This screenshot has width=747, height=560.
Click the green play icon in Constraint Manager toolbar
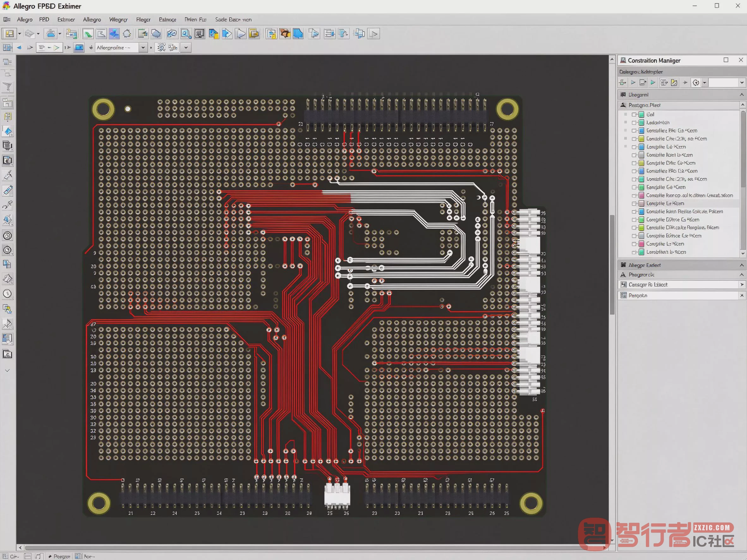click(x=653, y=82)
